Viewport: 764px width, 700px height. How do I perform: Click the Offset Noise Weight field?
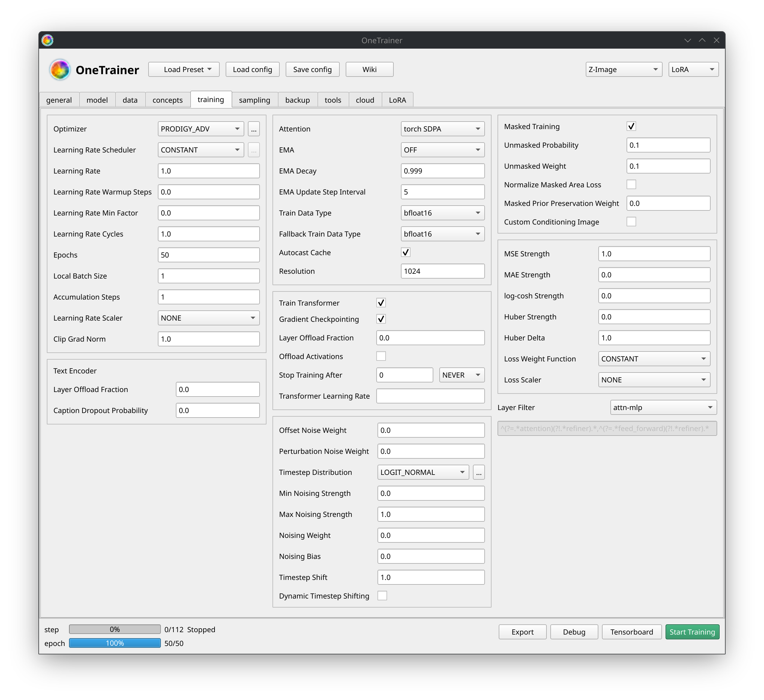(x=431, y=430)
